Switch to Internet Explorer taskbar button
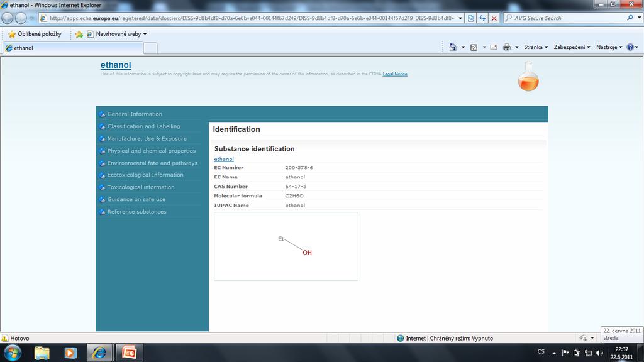Viewport: 644px width, 362px height. click(x=99, y=353)
